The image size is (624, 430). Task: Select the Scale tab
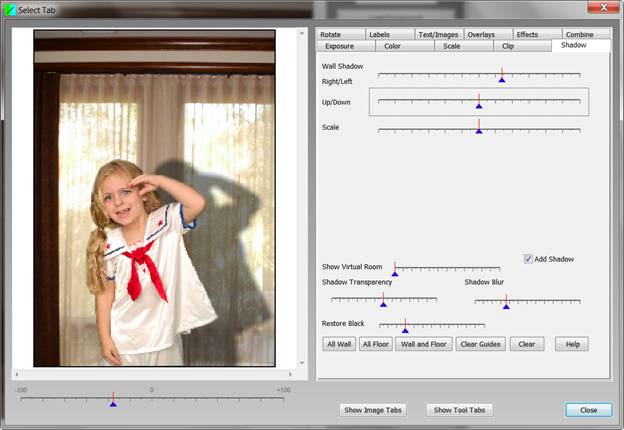point(452,46)
